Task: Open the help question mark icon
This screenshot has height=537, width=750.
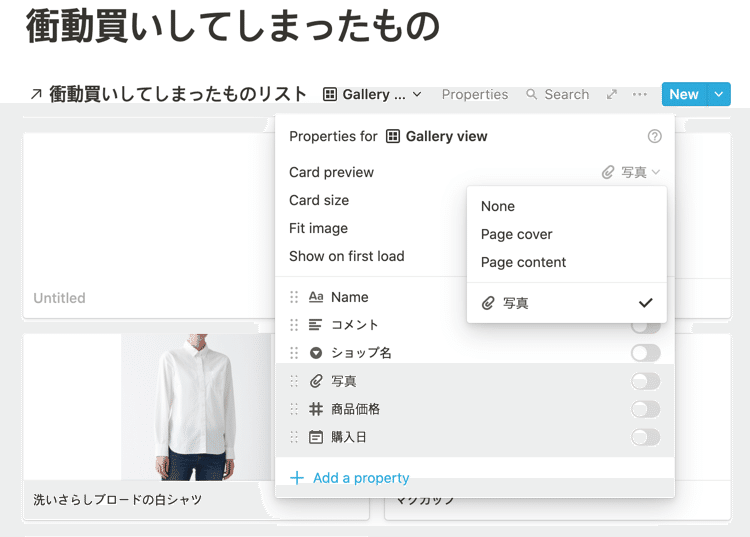Action: pos(654,136)
